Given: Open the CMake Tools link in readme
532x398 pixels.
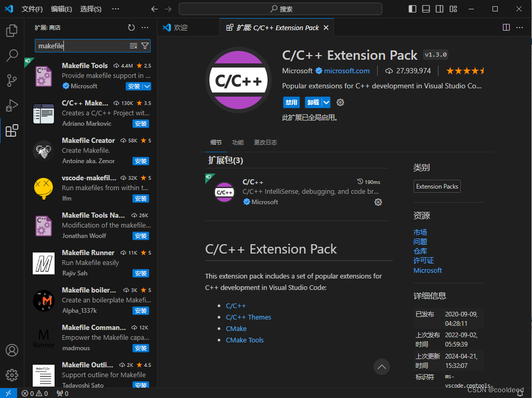Looking at the screenshot, I should coord(245,340).
